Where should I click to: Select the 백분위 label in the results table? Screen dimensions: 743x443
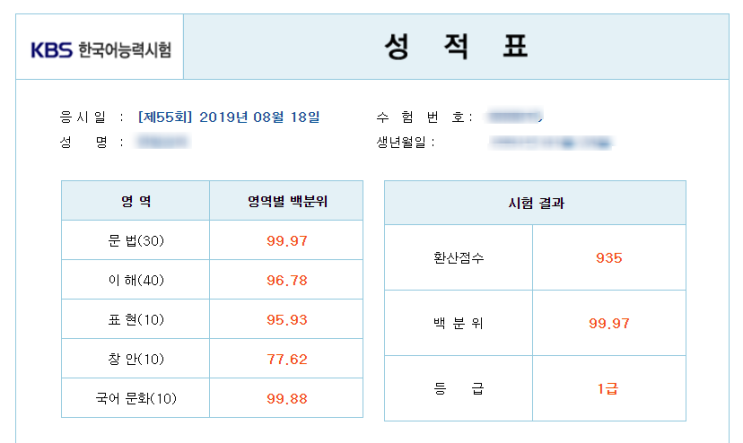[x=458, y=323]
